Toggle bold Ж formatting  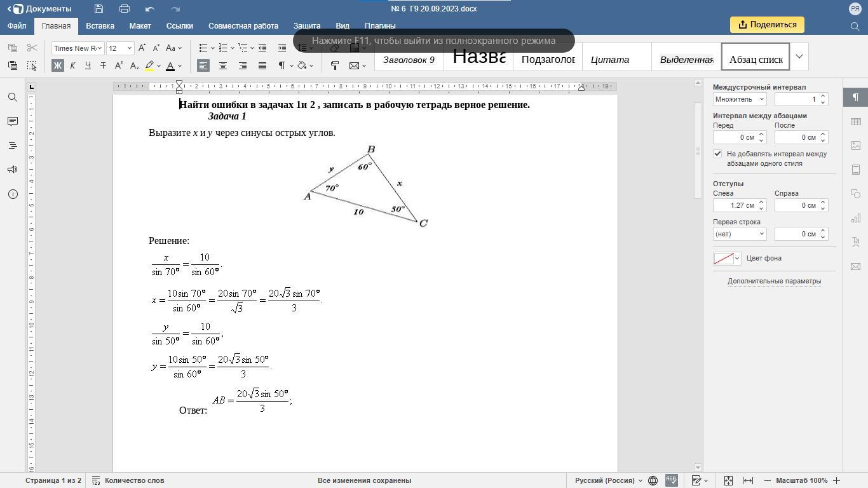58,65
